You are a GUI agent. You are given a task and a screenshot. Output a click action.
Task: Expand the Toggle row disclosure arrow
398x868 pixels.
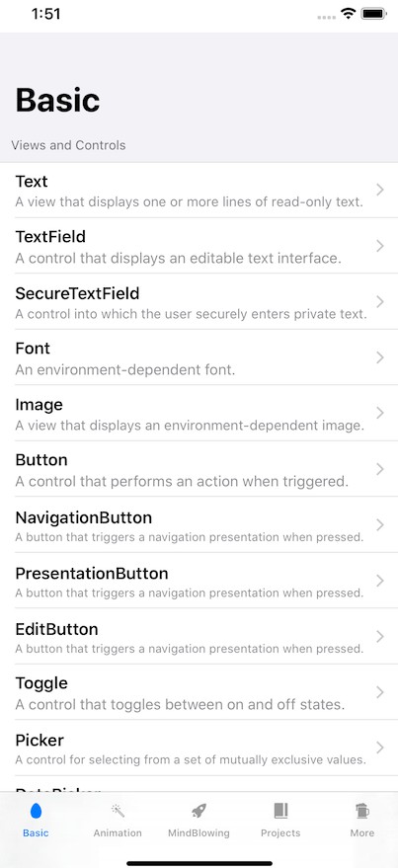pos(380,692)
